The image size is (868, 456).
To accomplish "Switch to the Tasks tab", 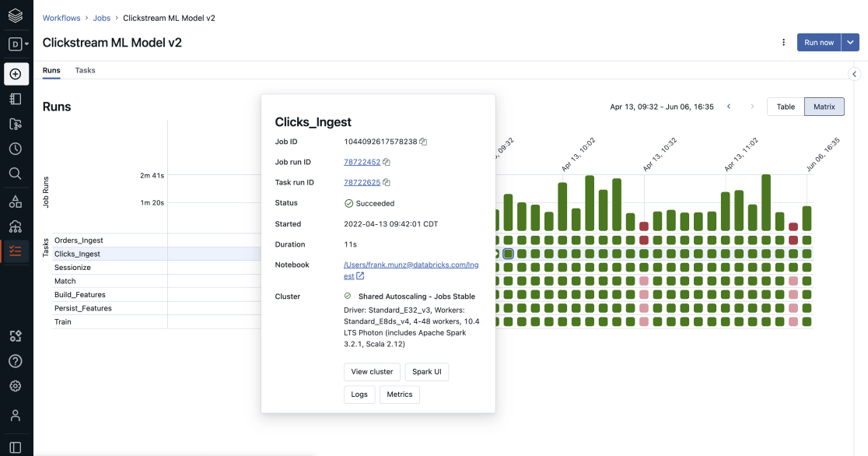I will (85, 70).
